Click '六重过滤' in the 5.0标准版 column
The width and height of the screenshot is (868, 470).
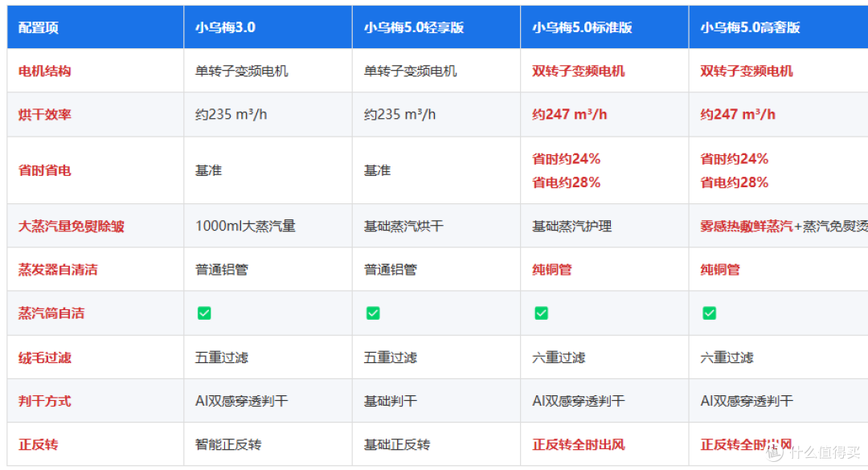tap(559, 358)
